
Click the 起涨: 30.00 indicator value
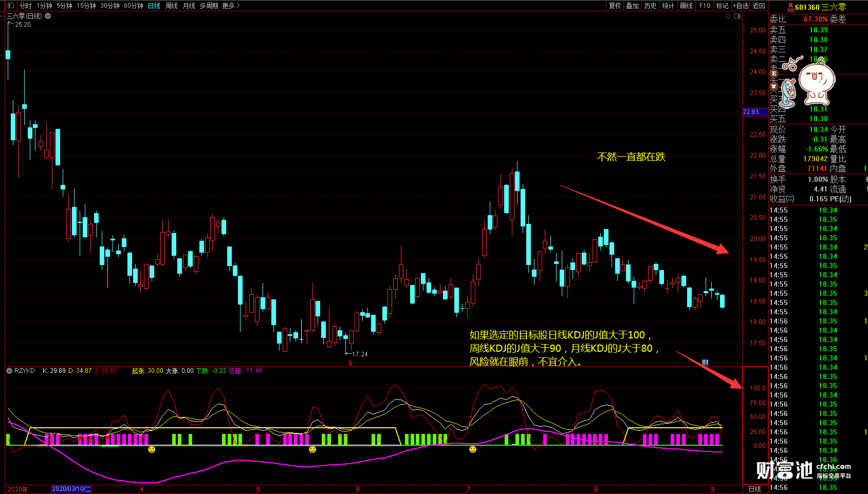tap(147, 371)
